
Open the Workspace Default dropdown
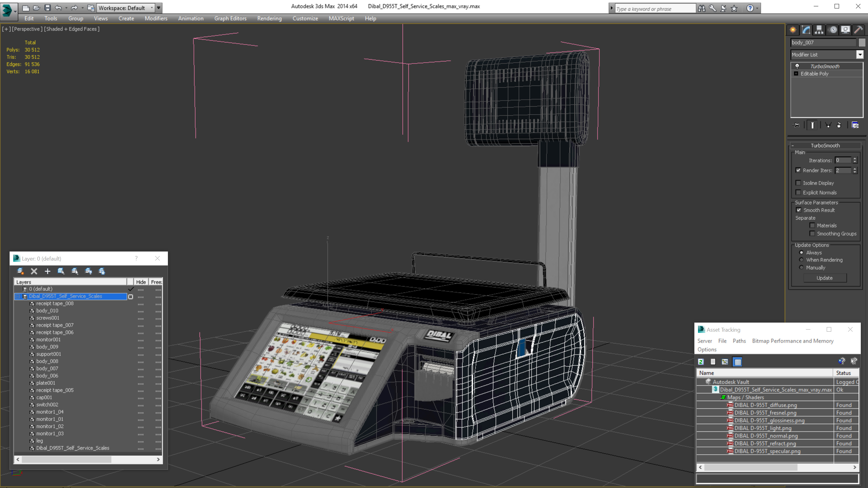coord(152,8)
